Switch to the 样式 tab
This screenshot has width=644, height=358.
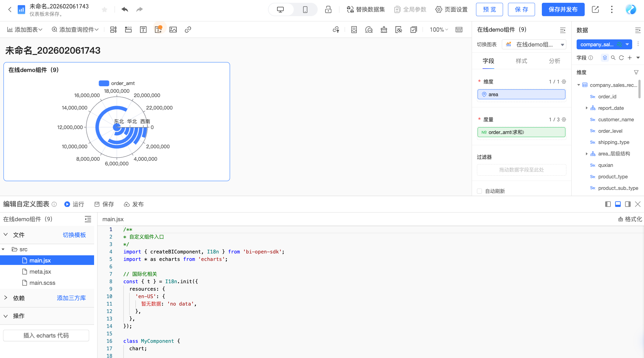point(521,61)
